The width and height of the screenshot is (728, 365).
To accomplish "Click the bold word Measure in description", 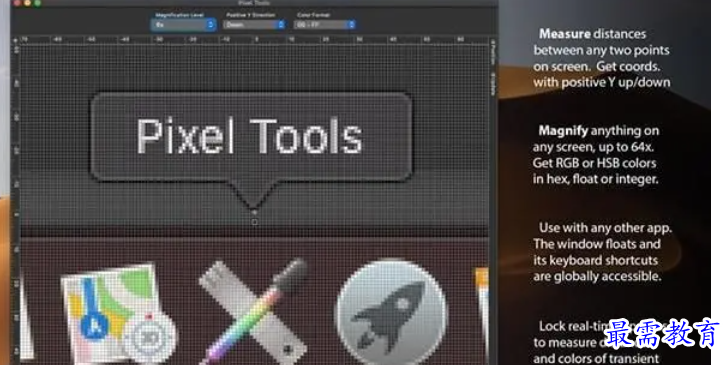I will click(x=565, y=34).
